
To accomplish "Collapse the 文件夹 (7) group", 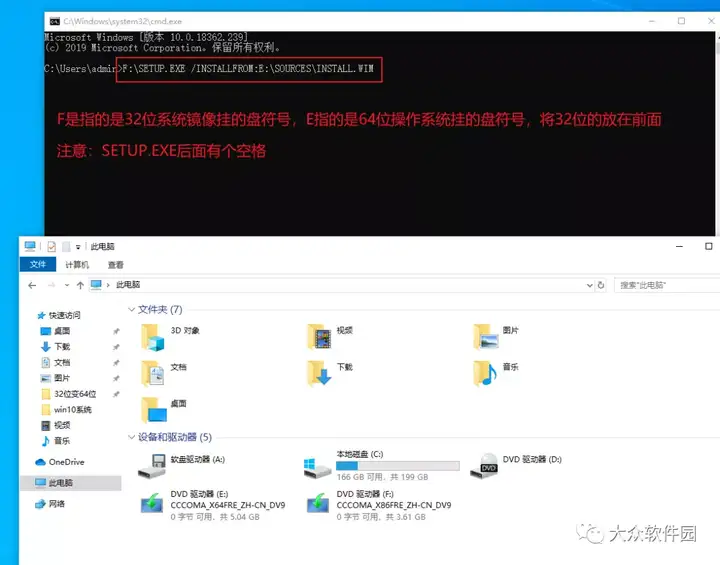I will (131, 310).
